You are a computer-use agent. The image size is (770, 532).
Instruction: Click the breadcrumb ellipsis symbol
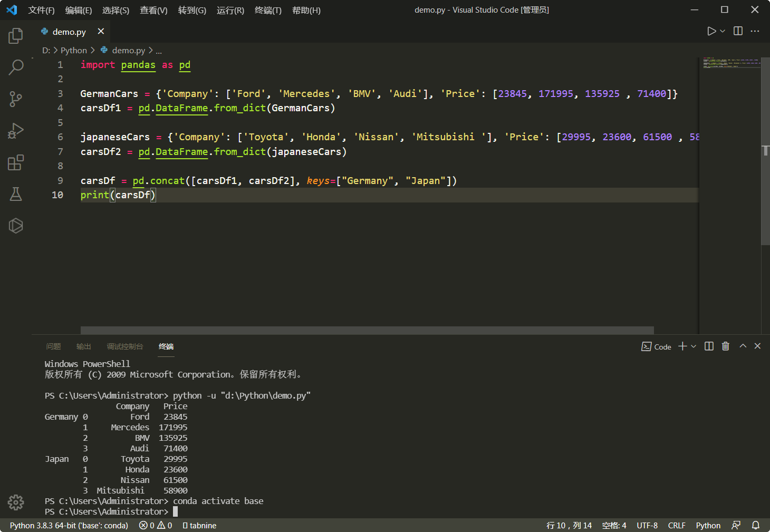[159, 51]
